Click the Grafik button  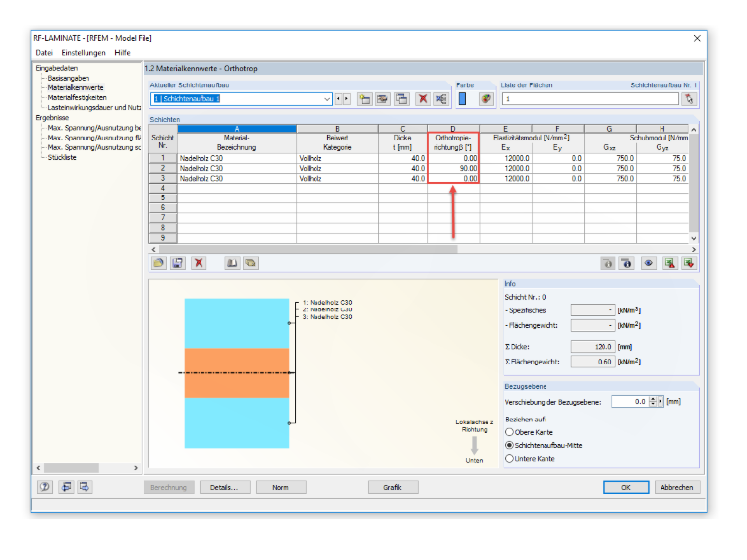pyautogui.click(x=392, y=487)
